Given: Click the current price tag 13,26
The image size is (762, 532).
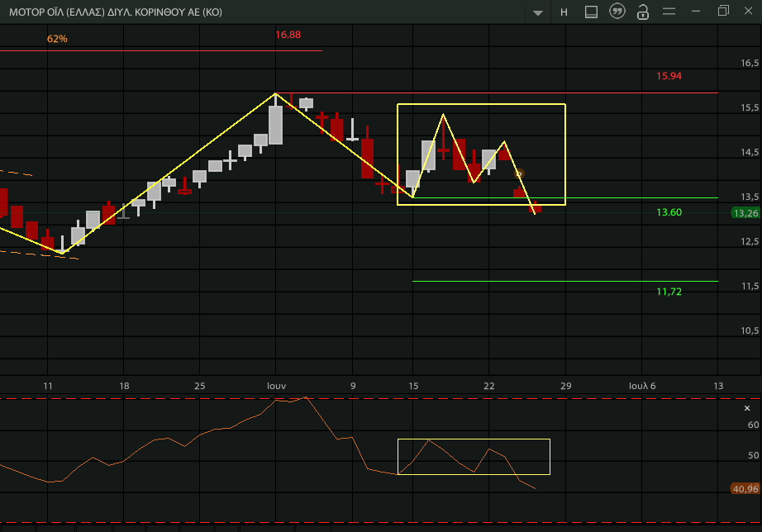Looking at the screenshot, I should click(745, 213).
